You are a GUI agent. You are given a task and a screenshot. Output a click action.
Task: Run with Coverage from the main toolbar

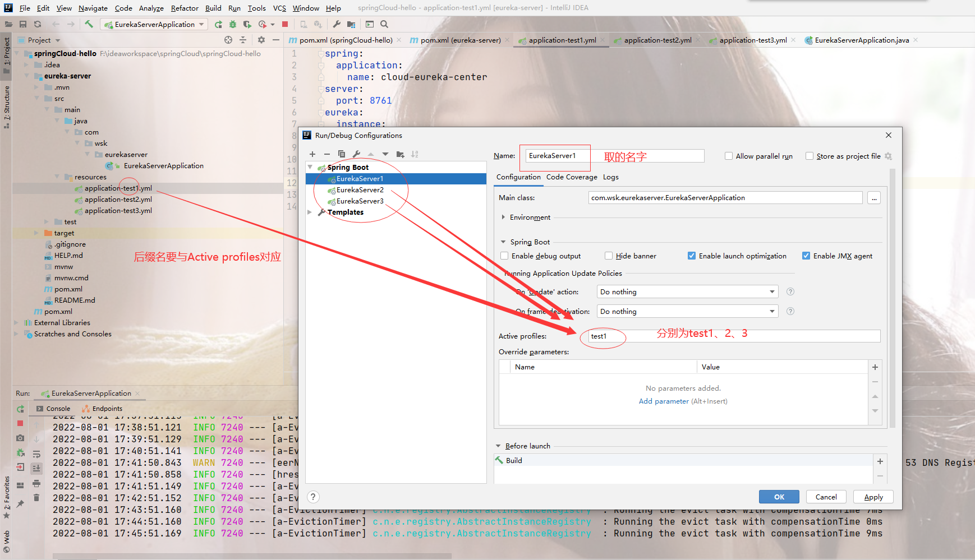coord(247,24)
